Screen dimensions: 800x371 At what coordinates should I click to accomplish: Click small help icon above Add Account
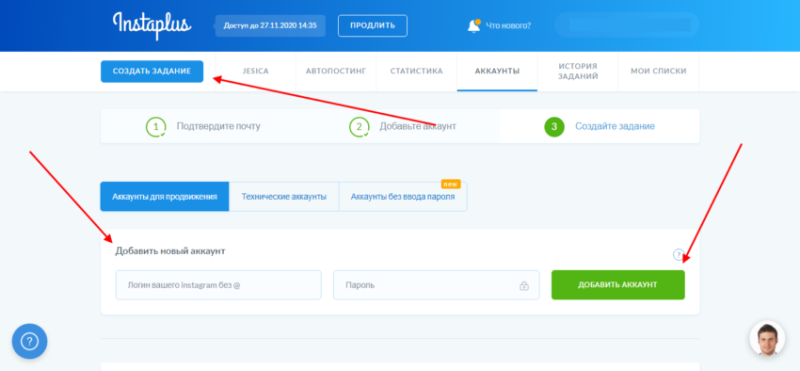point(678,254)
